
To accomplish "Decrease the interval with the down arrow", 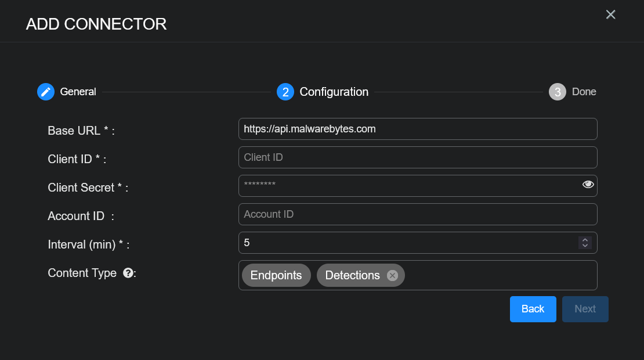I will click(585, 246).
